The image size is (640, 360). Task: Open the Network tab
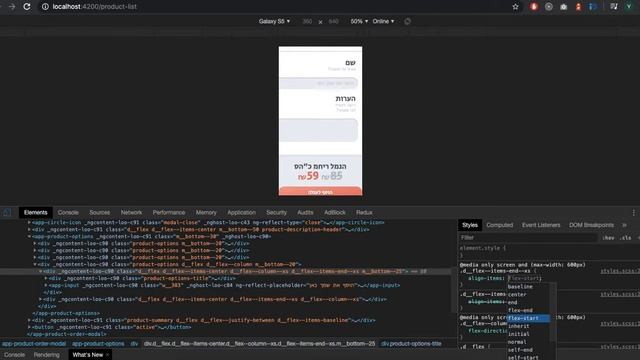point(131,212)
